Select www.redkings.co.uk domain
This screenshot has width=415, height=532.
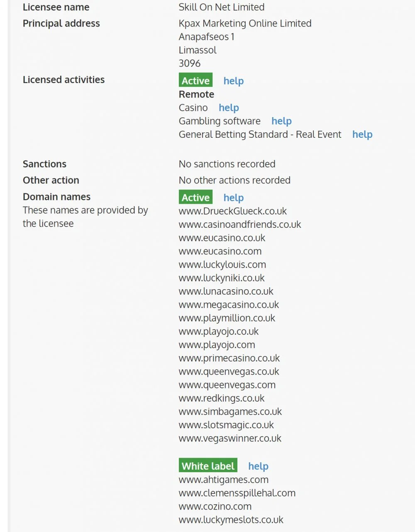pyautogui.click(x=222, y=398)
